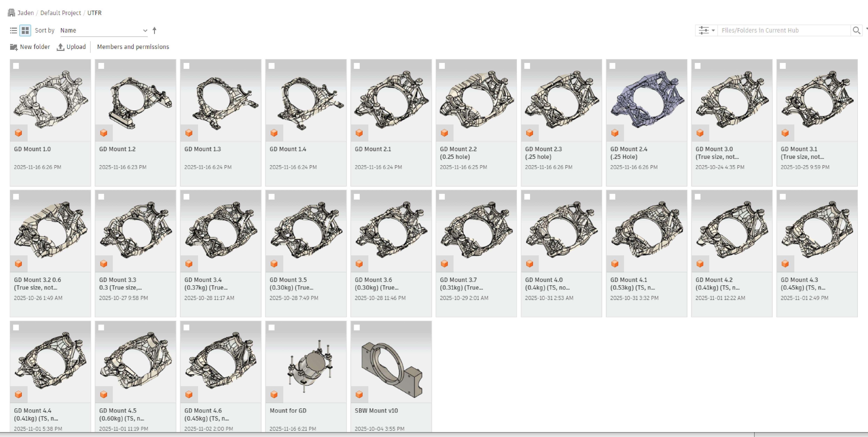
Task: Click the search magnifier icon
Action: (856, 30)
